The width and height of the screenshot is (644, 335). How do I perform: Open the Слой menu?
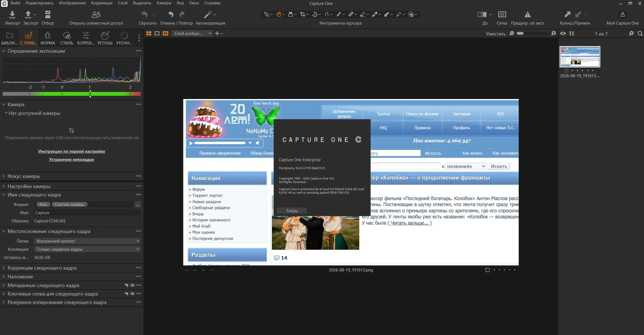click(x=123, y=3)
